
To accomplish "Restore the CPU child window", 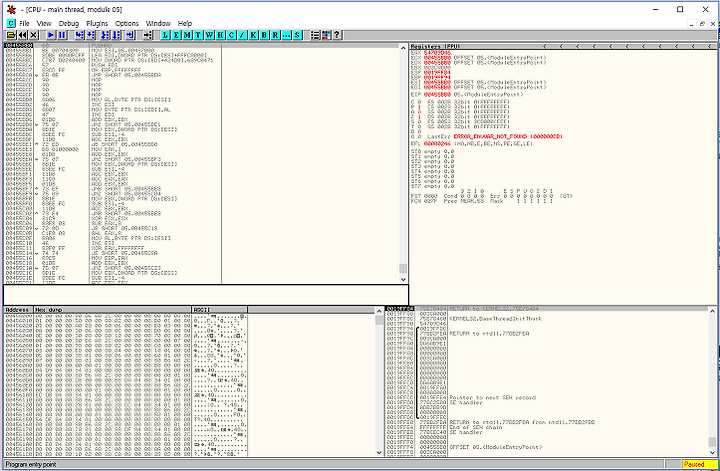I will point(702,23).
